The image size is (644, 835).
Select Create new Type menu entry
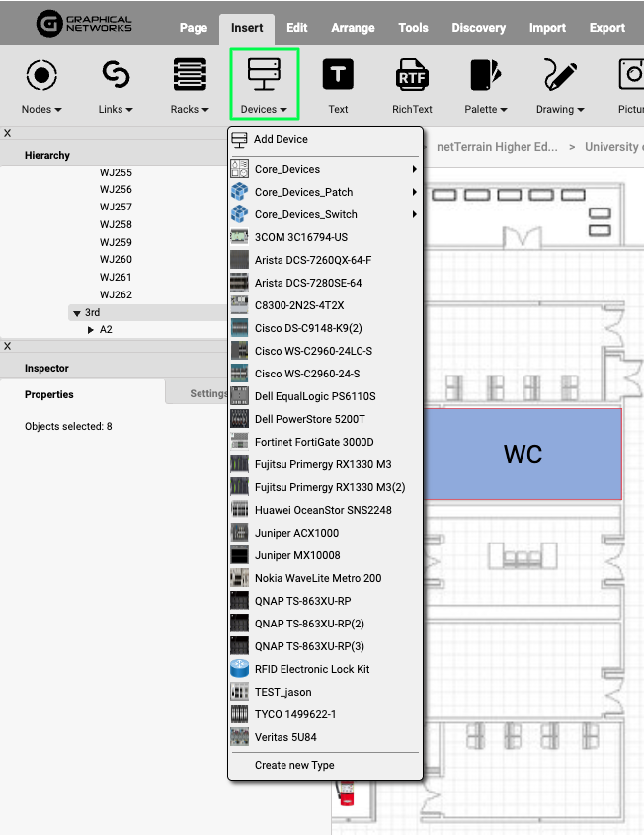(x=294, y=765)
